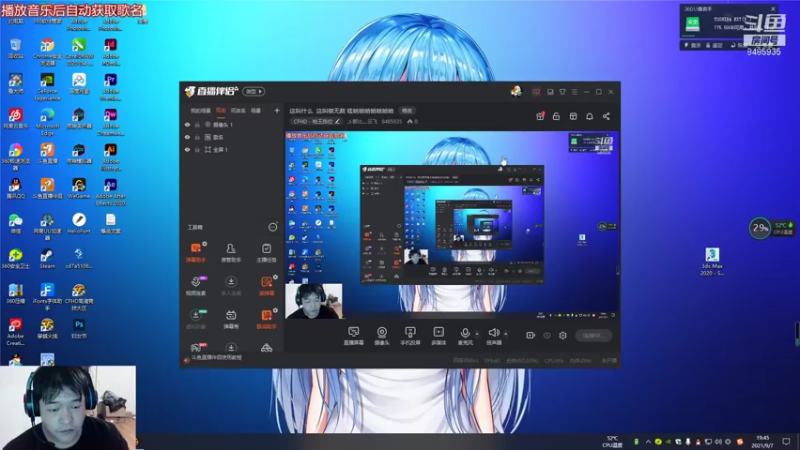Screen dimensions: 800x450
Task: Open streaming settings gear icon
Action: point(563,335)
